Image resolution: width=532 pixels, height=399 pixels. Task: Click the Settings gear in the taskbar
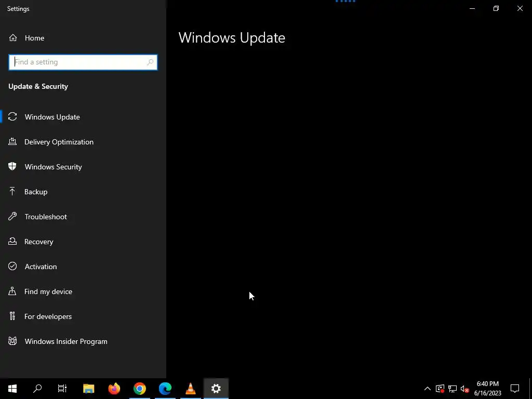point(216,389)
